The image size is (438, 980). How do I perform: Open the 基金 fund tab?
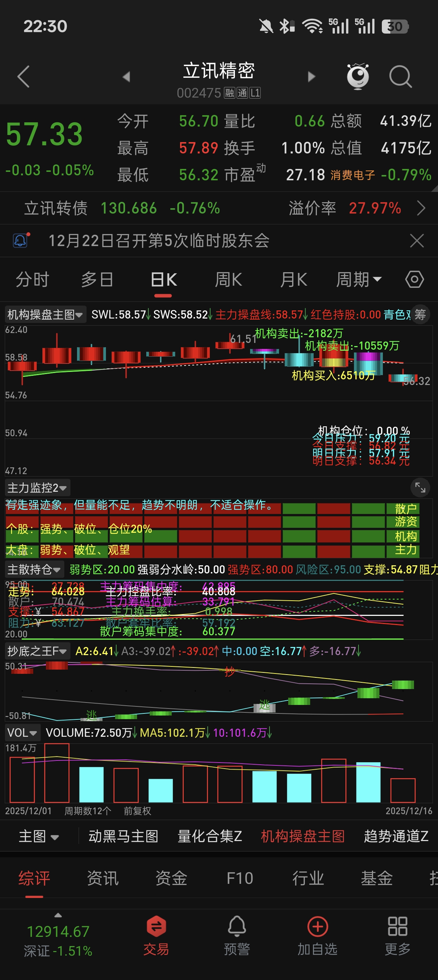[377, 878]
